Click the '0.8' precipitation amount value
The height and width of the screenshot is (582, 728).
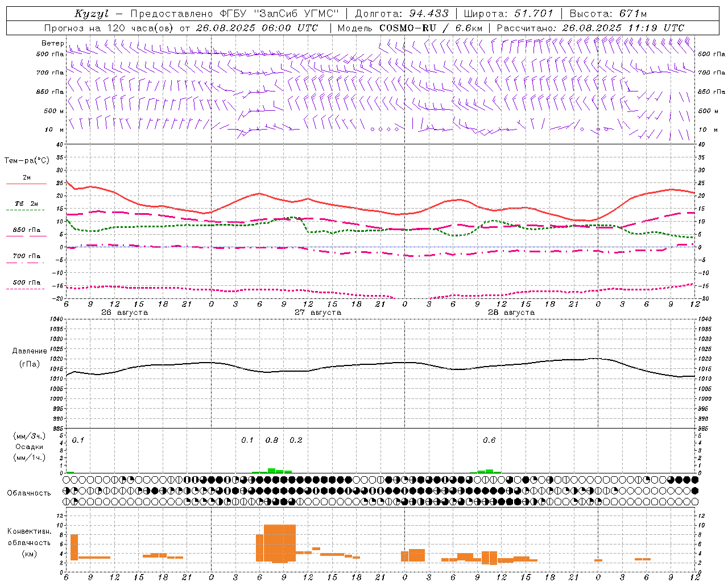coord(272,440)
